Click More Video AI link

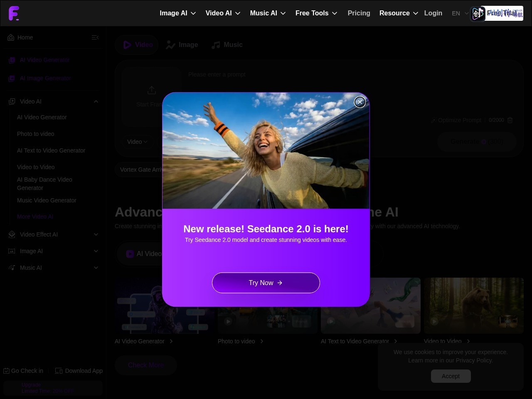(x=35, y=217)
